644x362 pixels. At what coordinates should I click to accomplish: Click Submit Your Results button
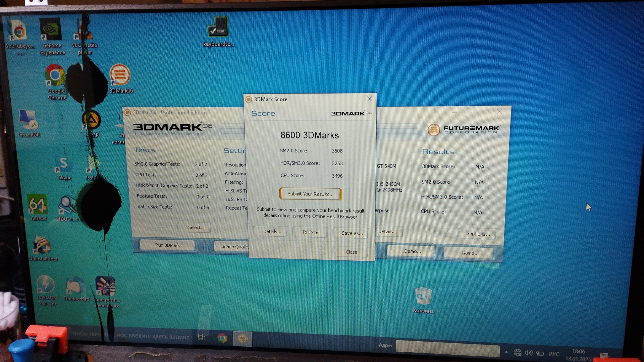point(310,194)
